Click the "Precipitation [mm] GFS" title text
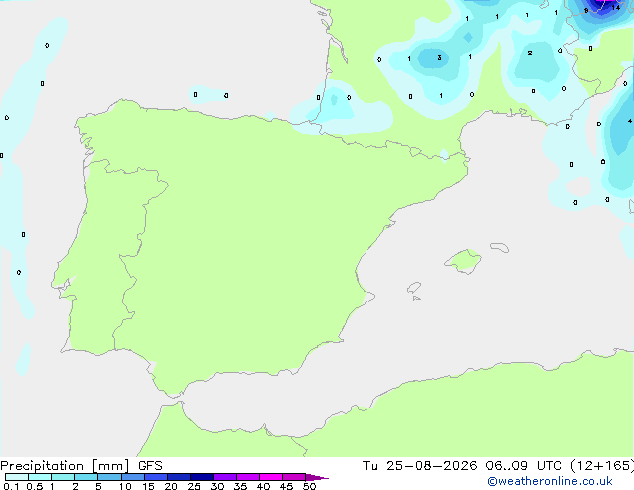634x490 pixels. click(81, 466)
